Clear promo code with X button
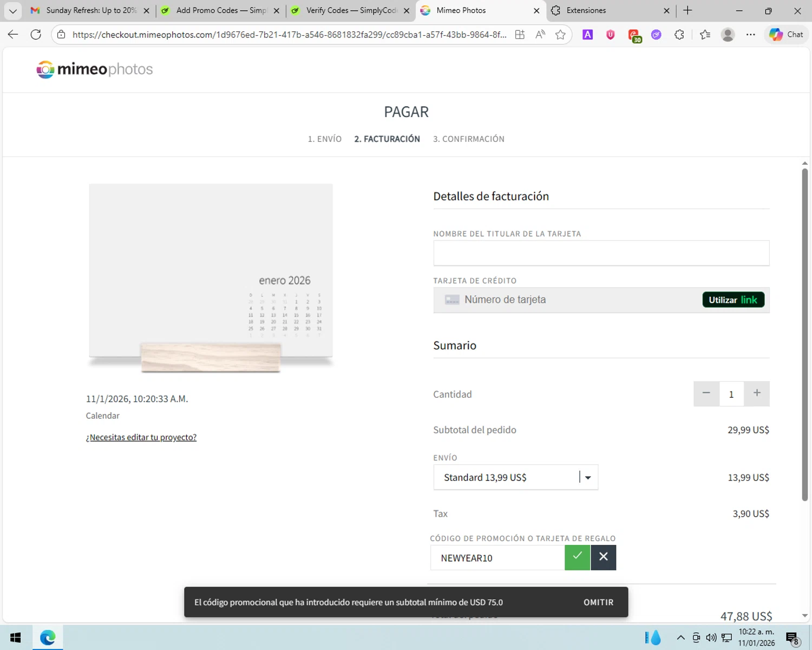Screen dimensions: 812x650 point(604,557)
